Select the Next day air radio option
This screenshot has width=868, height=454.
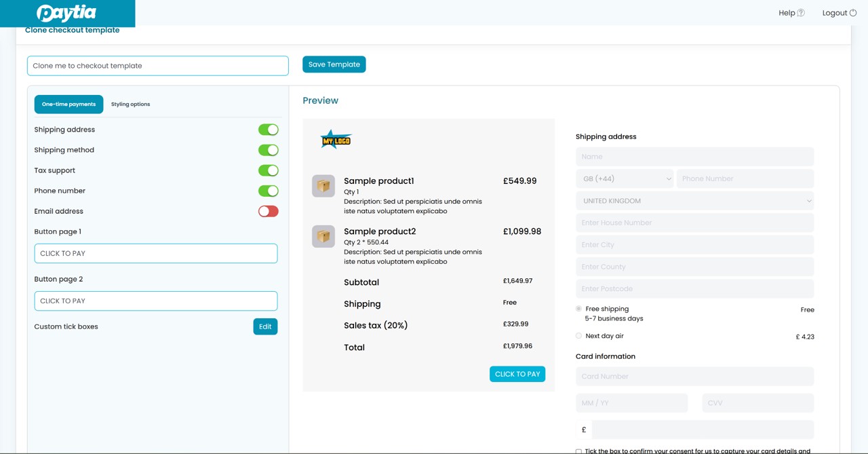(578, 336)
